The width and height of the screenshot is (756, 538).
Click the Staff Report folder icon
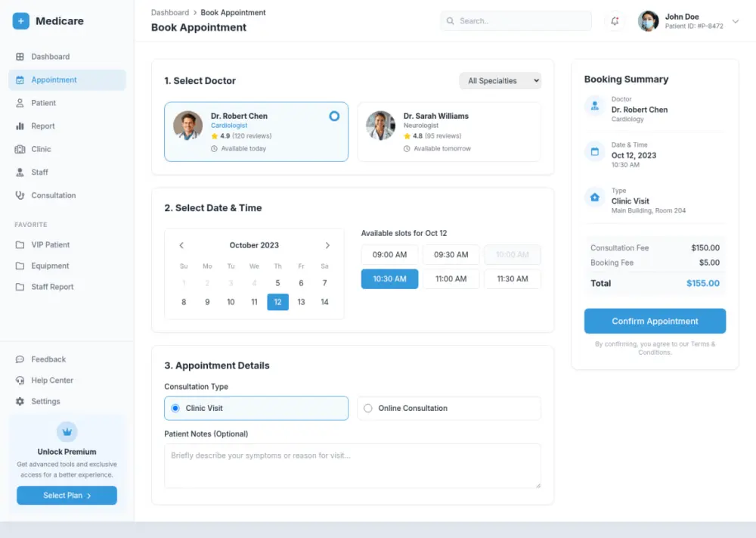pyautogui.click(x=20, y=287)
